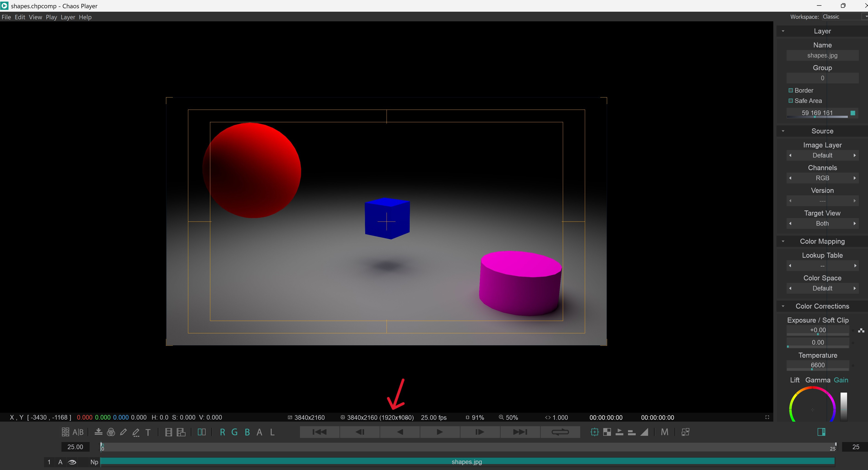The width and height of the screenshot is (868, 470).
Task: Click the fit-to-screen zoom icon
Action: click(x=767, y=417)
